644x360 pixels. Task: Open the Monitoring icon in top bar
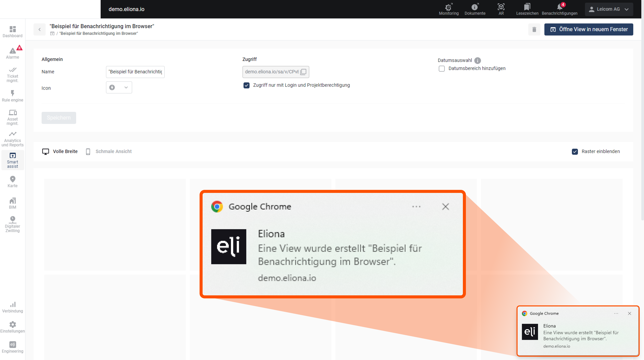pos(448,9)
